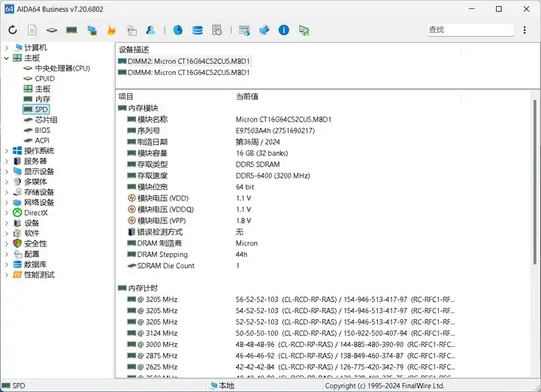Screen dimensions: 541x392
Task: Open 配置 in the tree
Action: tap(26, 254)
